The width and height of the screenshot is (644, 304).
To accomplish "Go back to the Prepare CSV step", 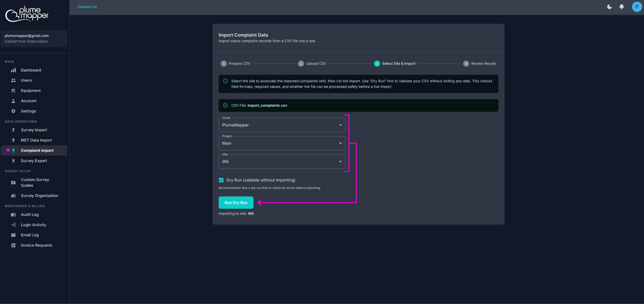I will [235, 64].
